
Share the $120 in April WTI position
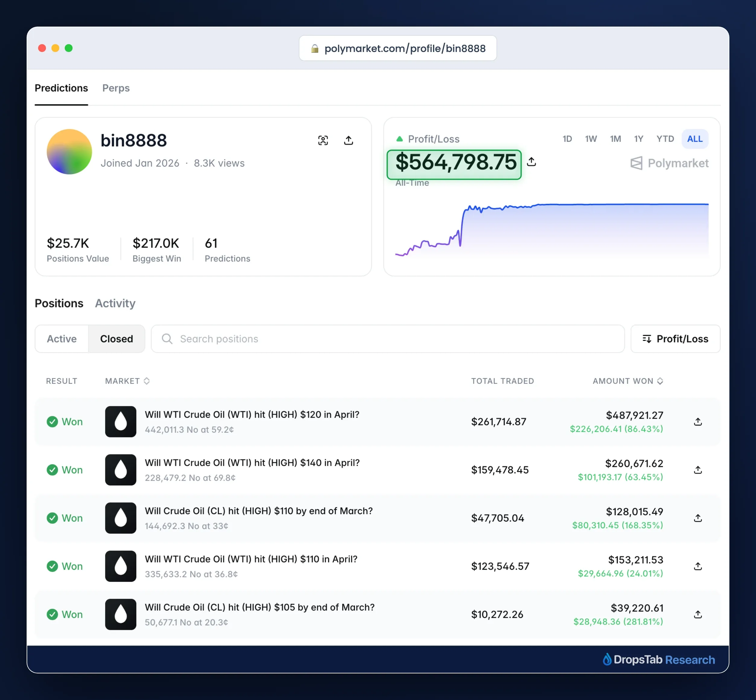(x=698, y=422)
